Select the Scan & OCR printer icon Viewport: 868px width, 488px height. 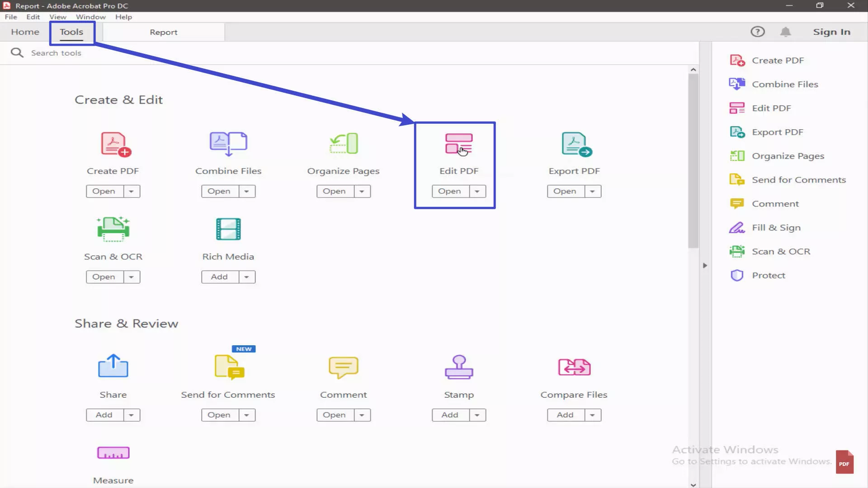click(x=113, y=230)
